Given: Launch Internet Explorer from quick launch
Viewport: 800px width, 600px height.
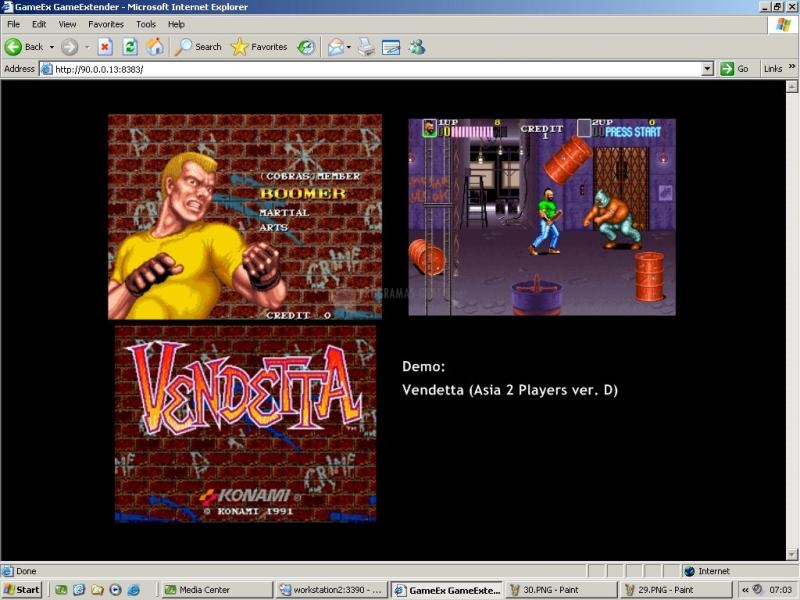Looking at the screenshot, I should coord(79,590).
